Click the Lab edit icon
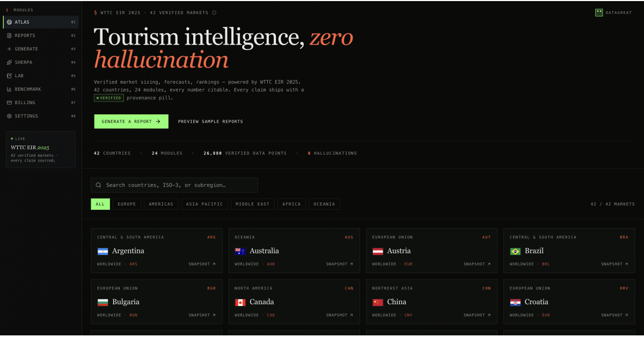644x337 pixels. (9, 76)
